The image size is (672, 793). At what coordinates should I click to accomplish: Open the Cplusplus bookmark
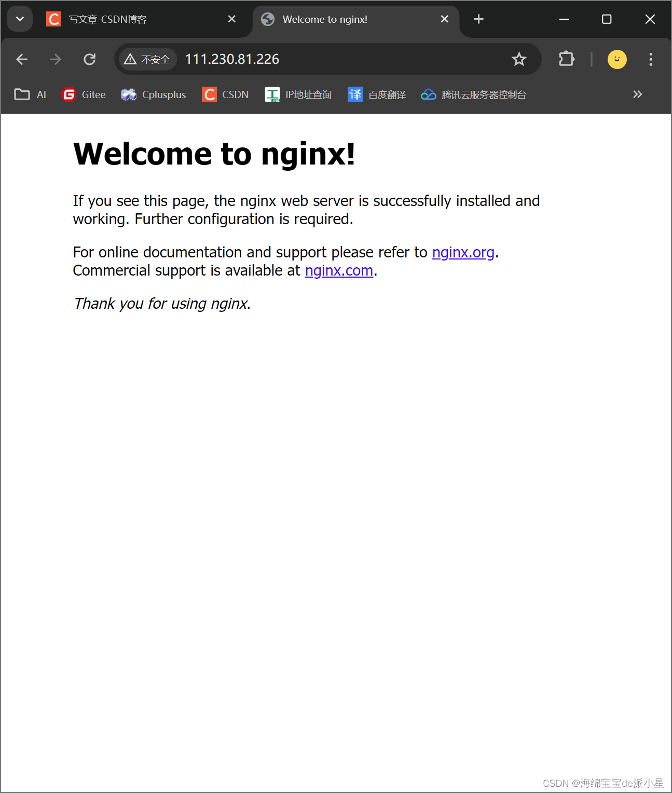(154, 94)
